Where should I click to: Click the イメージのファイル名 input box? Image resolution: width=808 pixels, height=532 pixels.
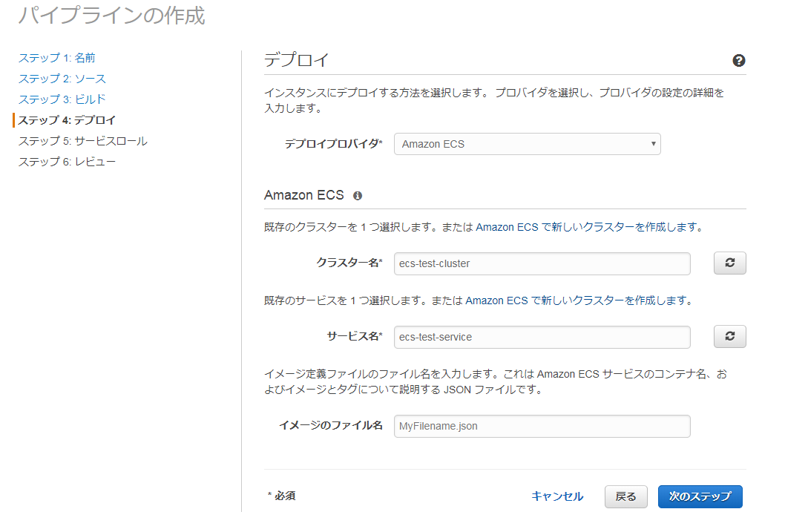[542, 426]
